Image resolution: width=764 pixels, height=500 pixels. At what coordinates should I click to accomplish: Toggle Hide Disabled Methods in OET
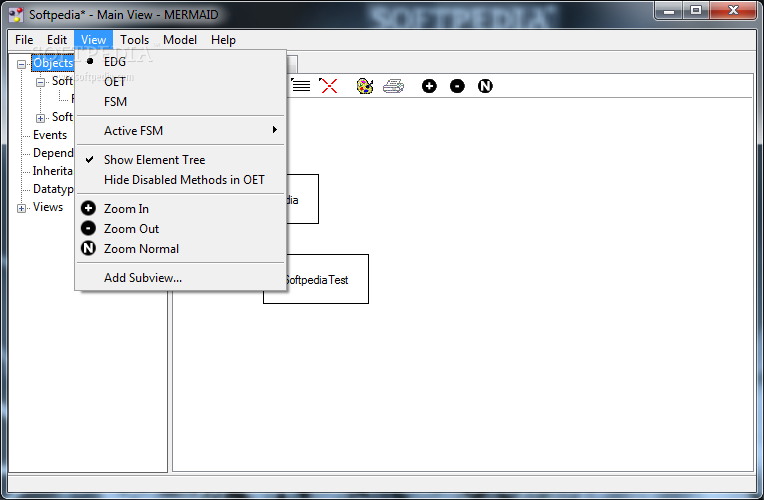click(x=180, y=179)
